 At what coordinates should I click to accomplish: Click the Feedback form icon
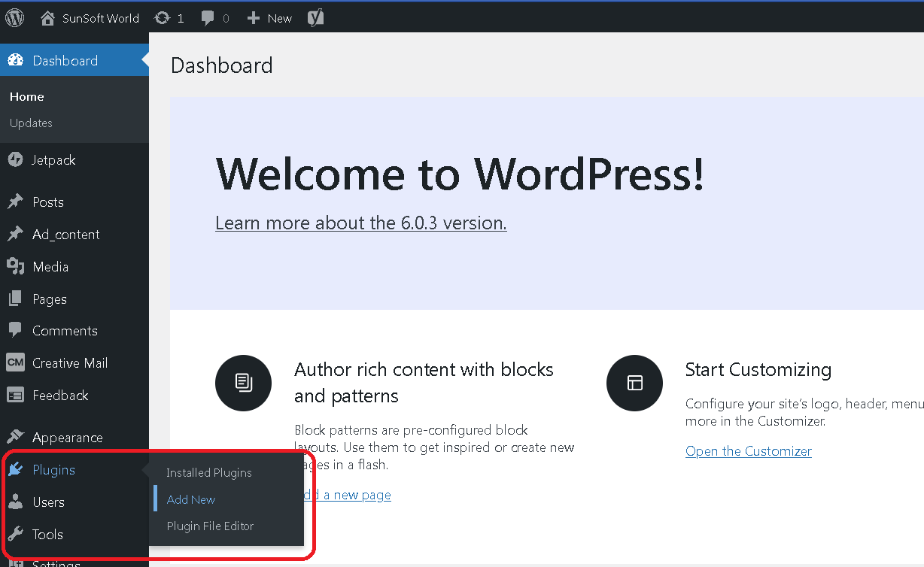[x=15, y=395]
